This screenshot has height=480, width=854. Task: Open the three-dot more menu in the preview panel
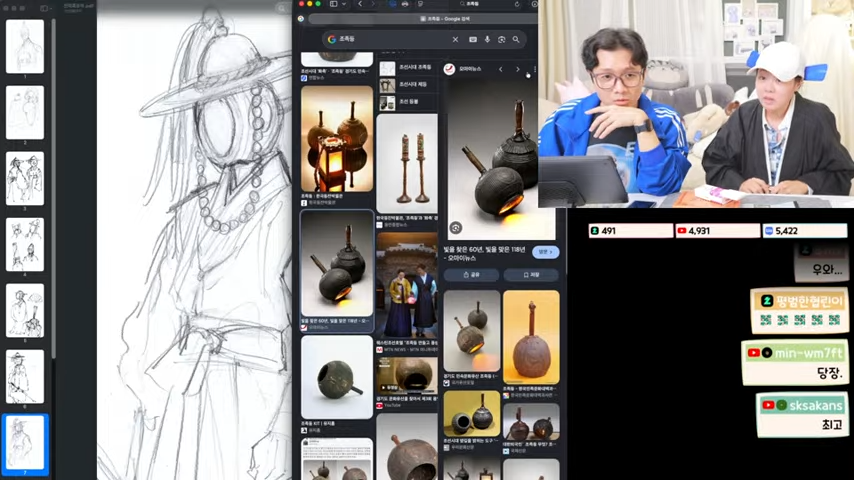(x=535, y=69)
